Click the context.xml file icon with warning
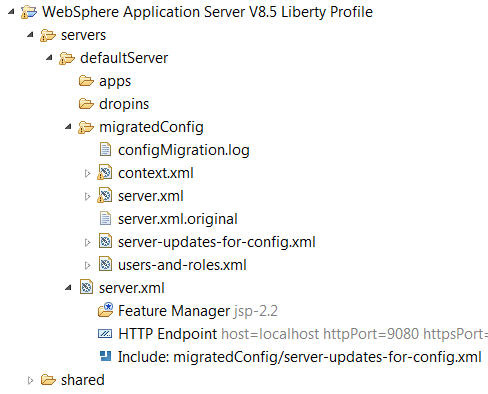Image resolution: width=488 pixels, height=394 pixels. (x=105, y=173)
